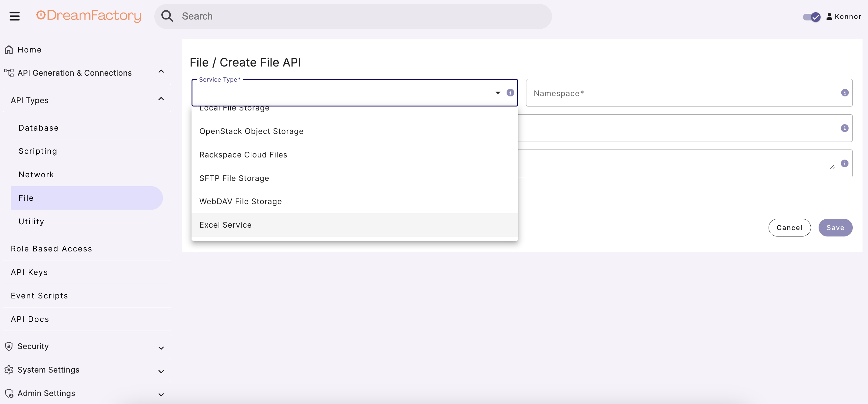868x404 pixels.
Task: Click the Admin Settings icon
Action: tap(9, 393)
